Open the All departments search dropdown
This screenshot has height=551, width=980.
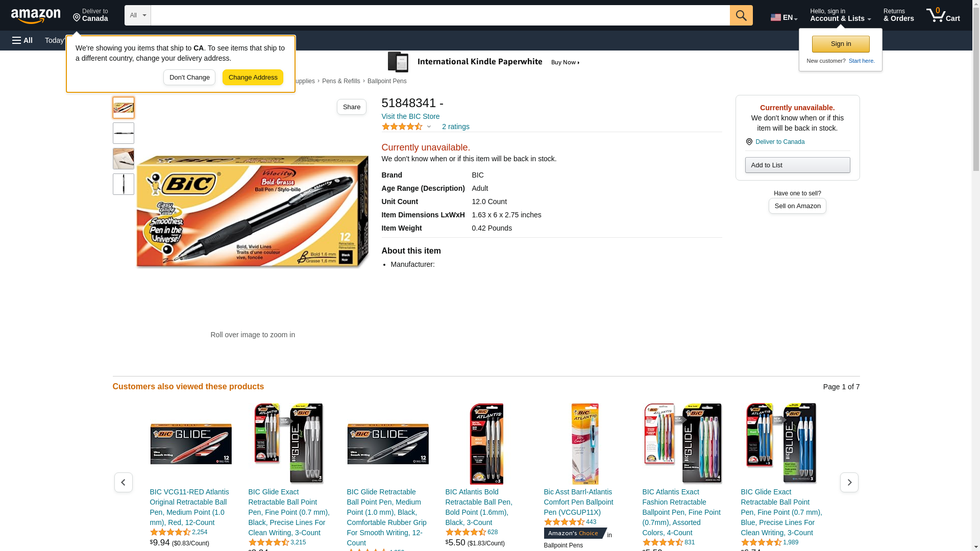pyautogui.click(x=138, y=15)
